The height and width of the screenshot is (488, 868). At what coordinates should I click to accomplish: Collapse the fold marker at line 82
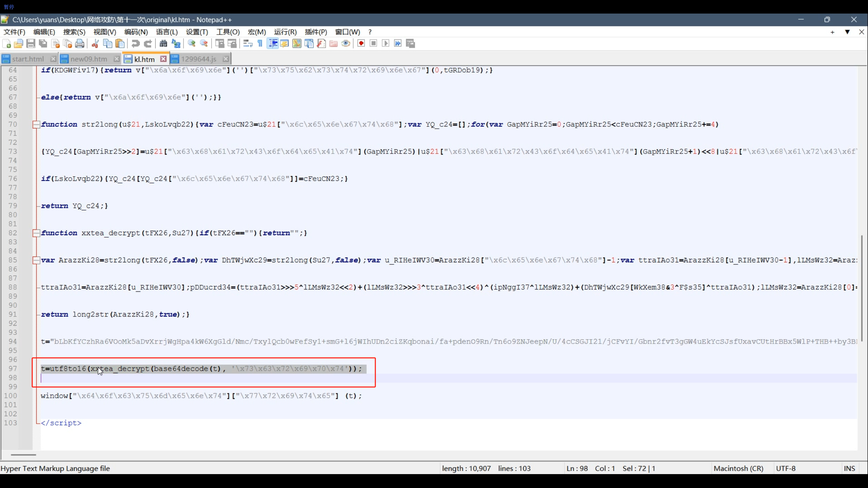point(36,233)
